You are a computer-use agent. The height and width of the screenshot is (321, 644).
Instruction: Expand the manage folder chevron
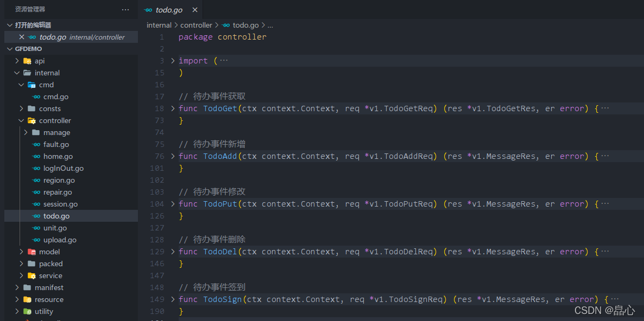26,132
